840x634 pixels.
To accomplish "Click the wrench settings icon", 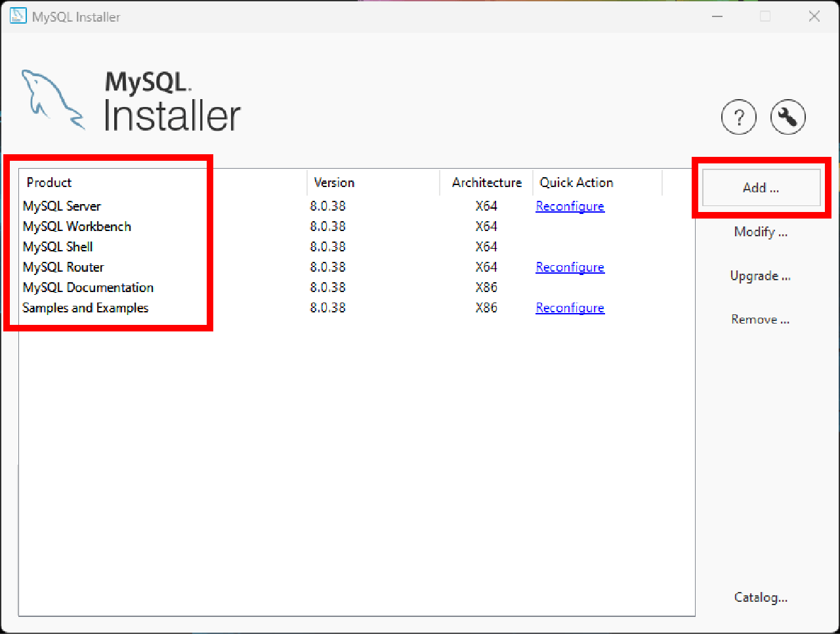I will click(787, 117).
